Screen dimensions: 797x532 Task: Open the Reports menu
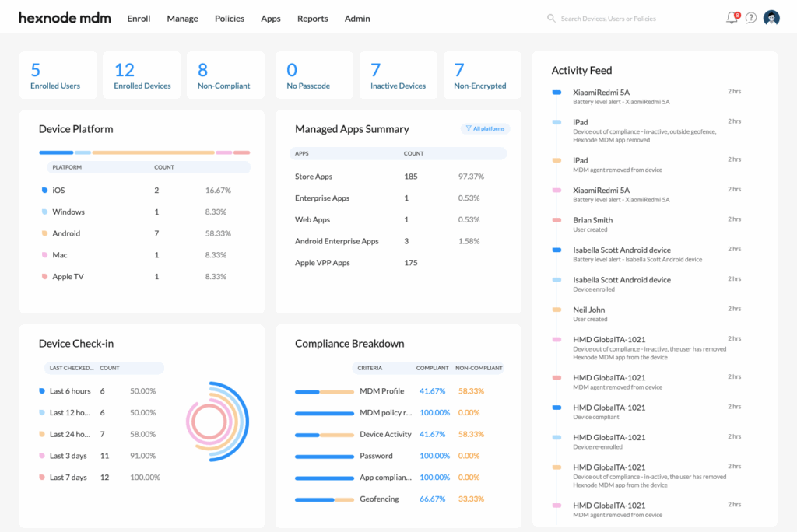coord(312,19)
